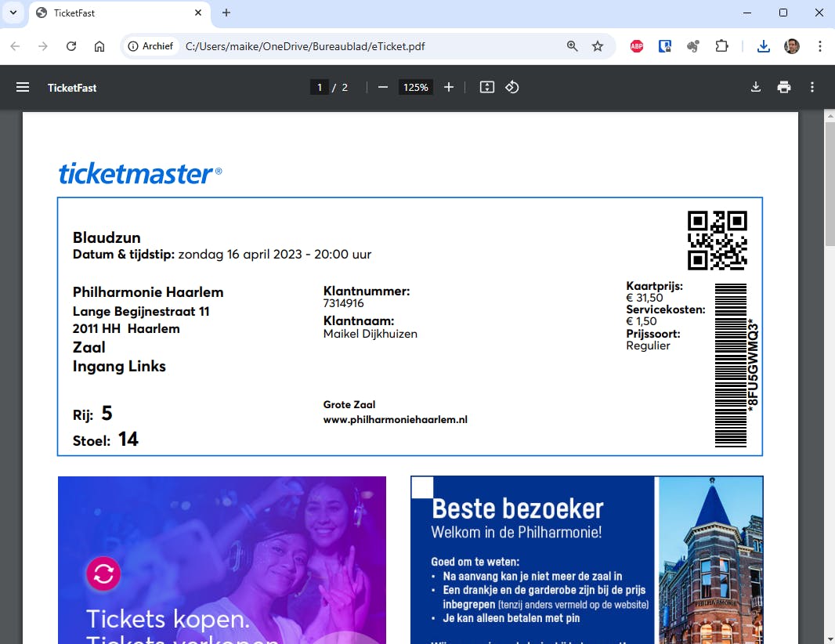Click the date zondag 16 april 2023
This screenshot has height=644, width=835.
pos(240,255)
